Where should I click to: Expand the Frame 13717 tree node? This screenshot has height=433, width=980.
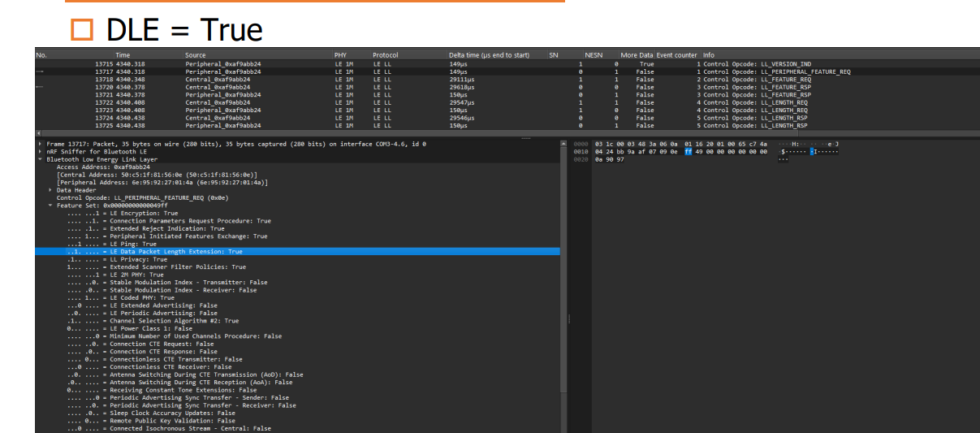40,144
